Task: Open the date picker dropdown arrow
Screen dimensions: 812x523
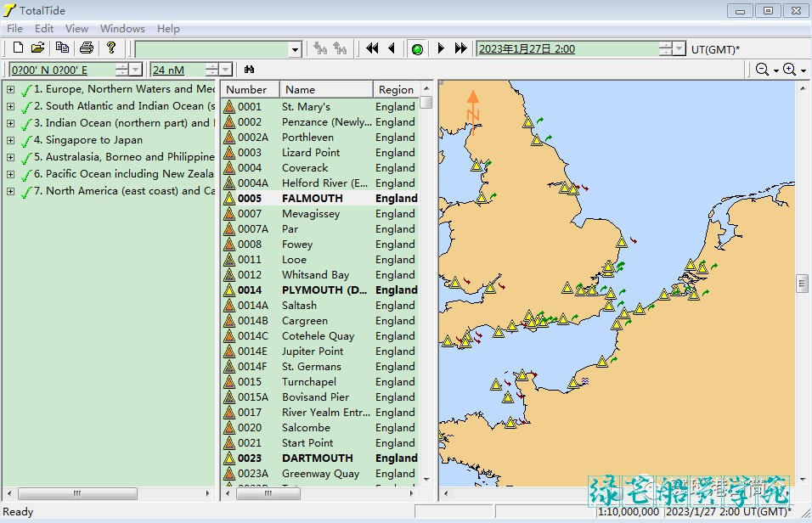Action: point(679,49)
